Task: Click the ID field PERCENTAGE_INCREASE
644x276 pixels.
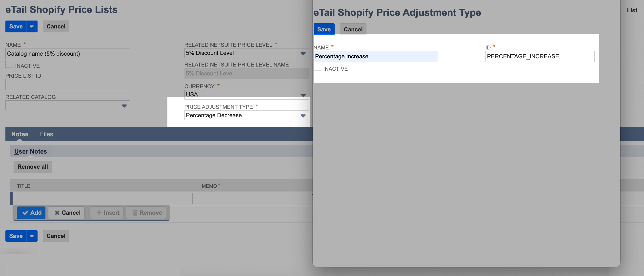Action: (x=540, y=56)
